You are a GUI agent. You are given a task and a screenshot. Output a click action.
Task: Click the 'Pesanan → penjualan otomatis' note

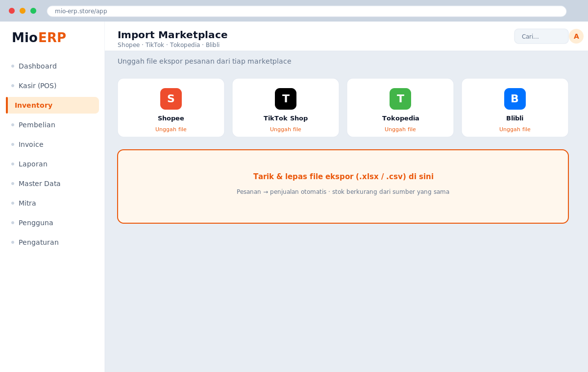pos(343,192)
